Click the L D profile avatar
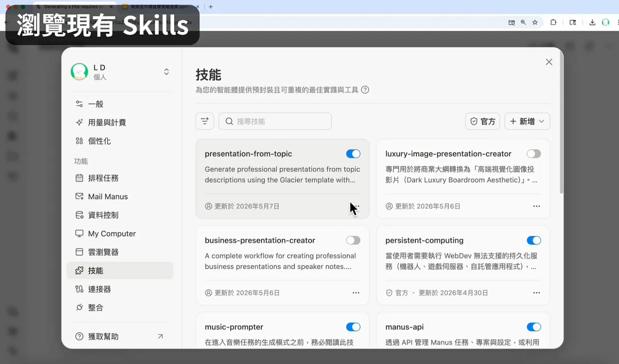 coord(79,72)
